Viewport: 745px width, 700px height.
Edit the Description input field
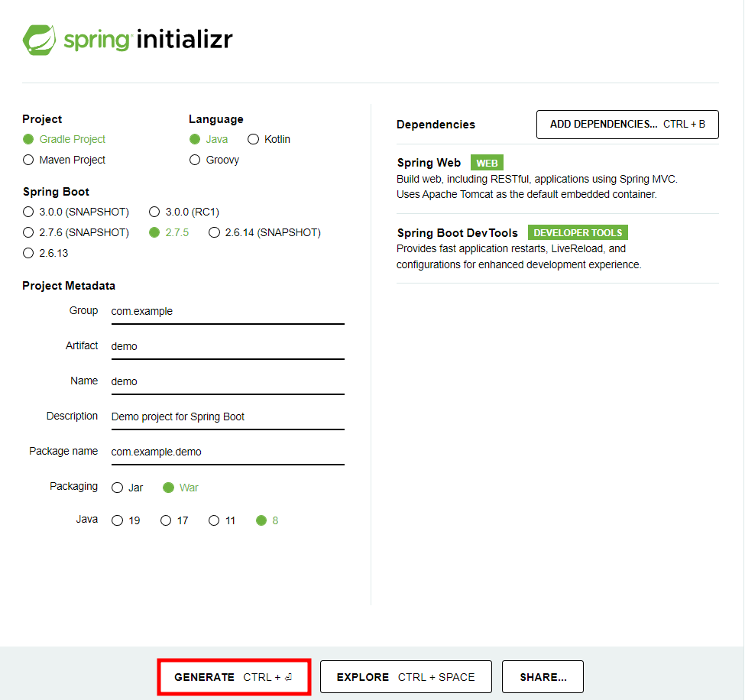(228, 417)
